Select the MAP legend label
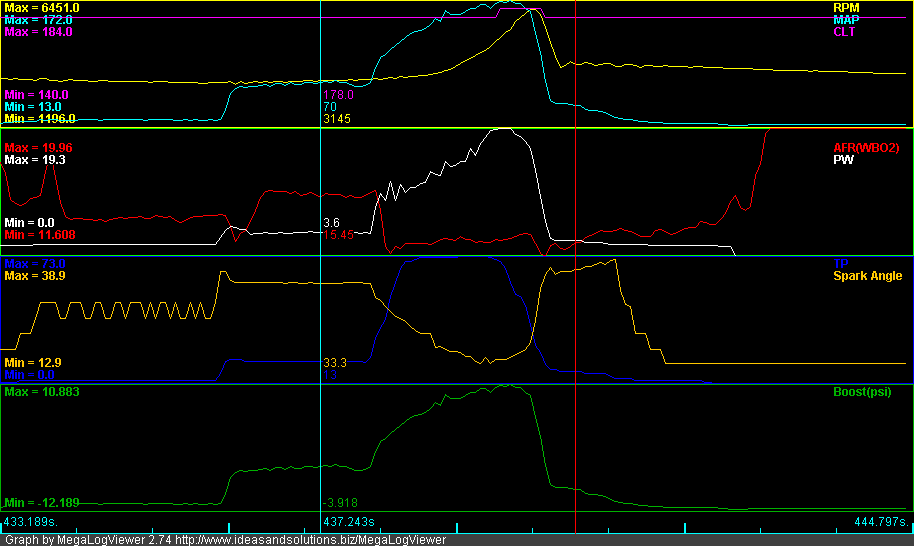Screen dimensions: 914x546 tap(846, 20)
